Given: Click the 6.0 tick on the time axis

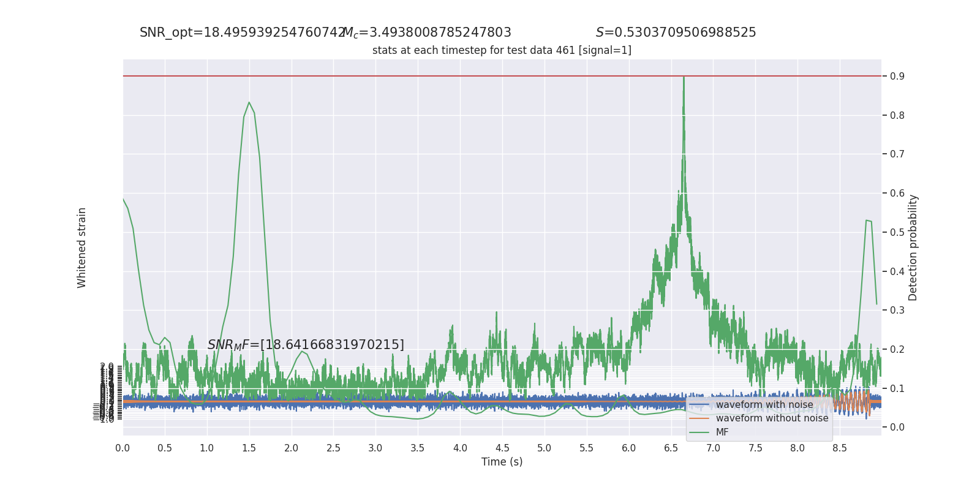Looking at the screenshot, I should [x=628, y=448].
